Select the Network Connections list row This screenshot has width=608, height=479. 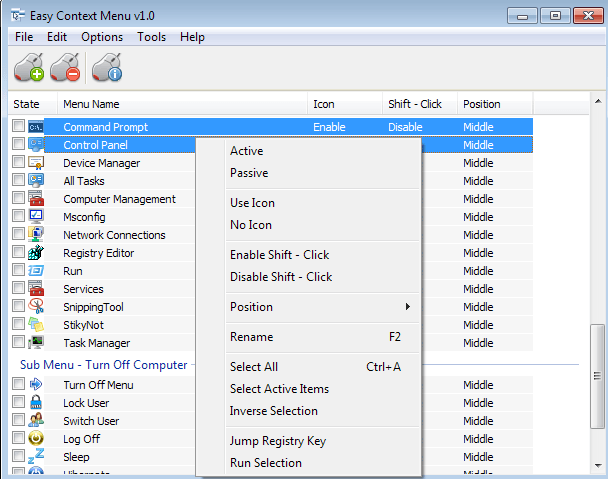tap(115, 235)
